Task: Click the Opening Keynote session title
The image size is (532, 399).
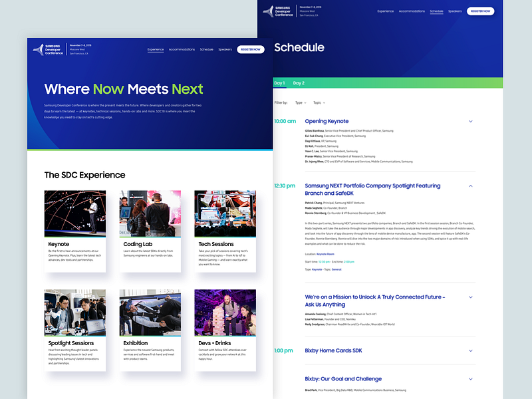Action: 327,121
